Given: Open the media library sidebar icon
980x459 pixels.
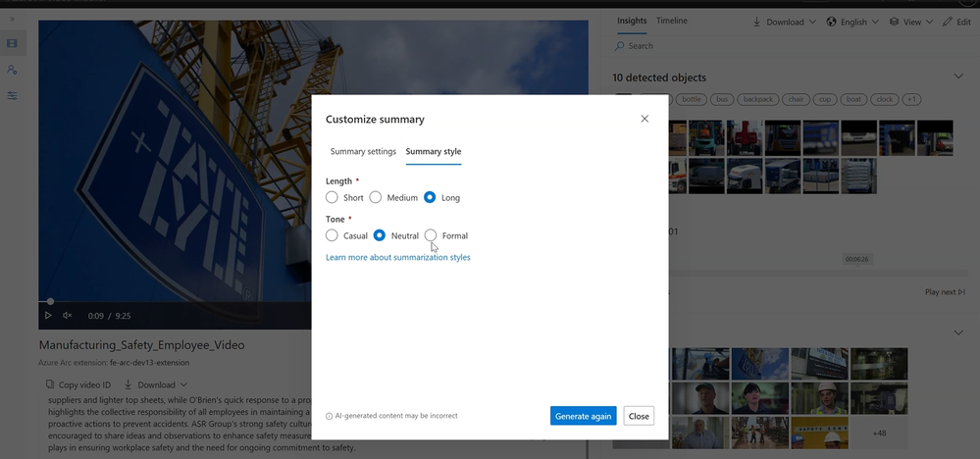Looking at the screenshot, I should [x=12, y=44].
